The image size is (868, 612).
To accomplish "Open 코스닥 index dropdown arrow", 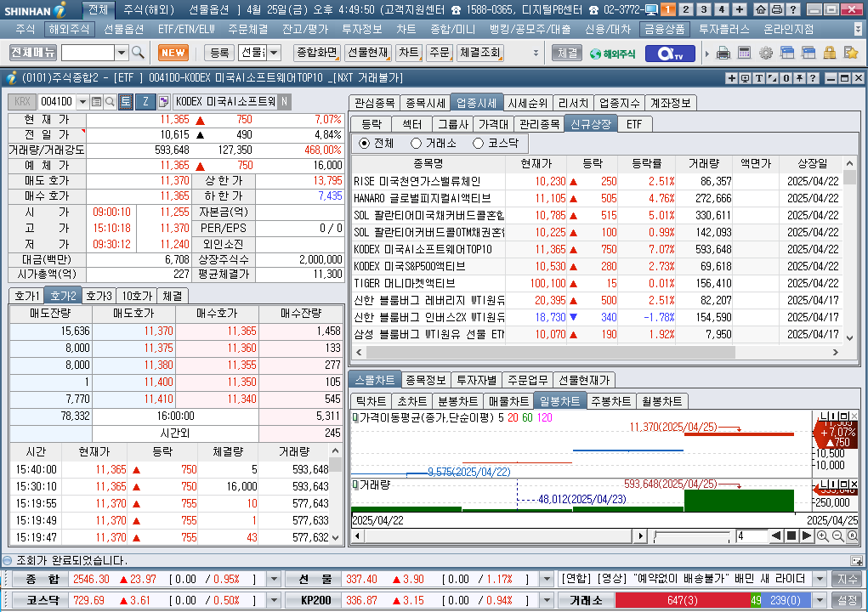I will coord(274,600).
